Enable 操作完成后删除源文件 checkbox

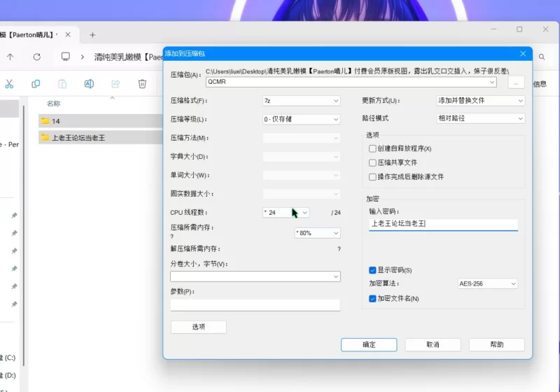[372, 176]
